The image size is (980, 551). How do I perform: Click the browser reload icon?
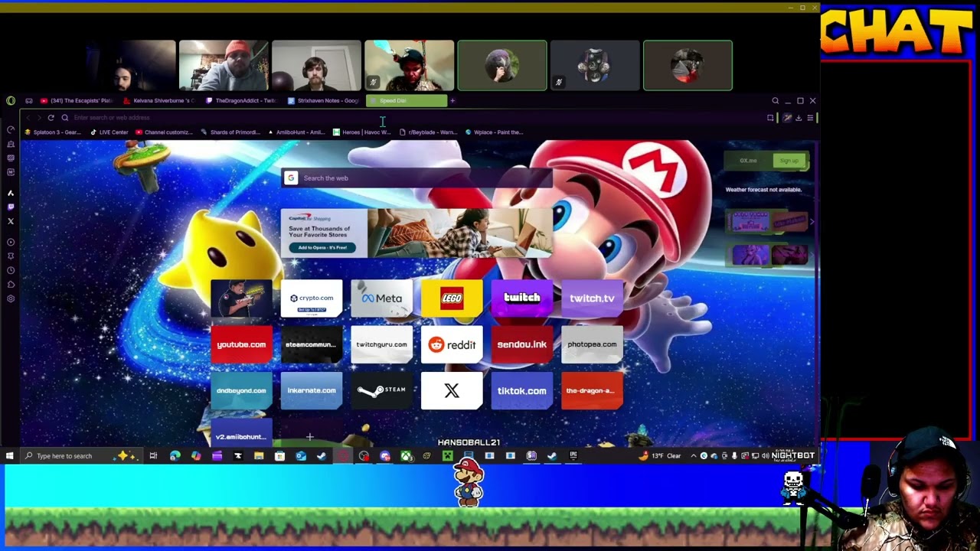51,118
